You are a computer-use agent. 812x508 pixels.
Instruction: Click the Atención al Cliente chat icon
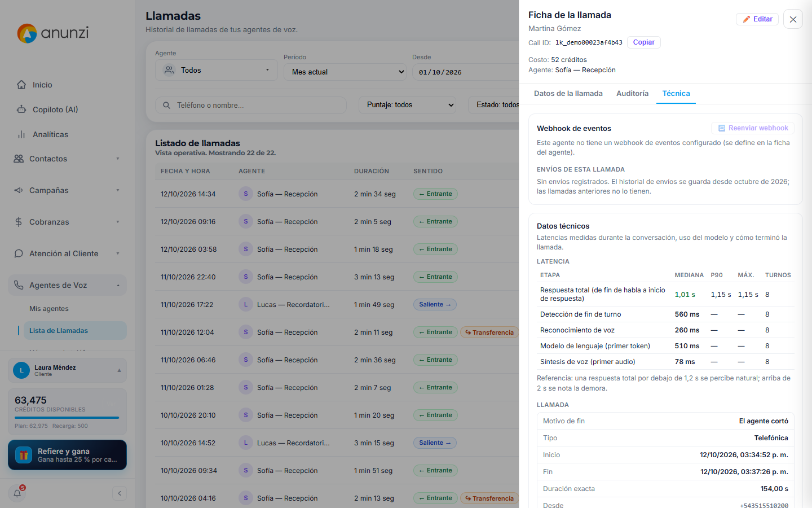pyautogui.click(x=19, y=253)
